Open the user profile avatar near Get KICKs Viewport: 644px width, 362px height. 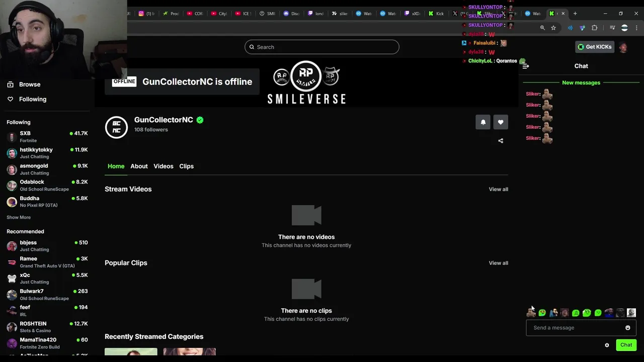(x=623, y=47)
